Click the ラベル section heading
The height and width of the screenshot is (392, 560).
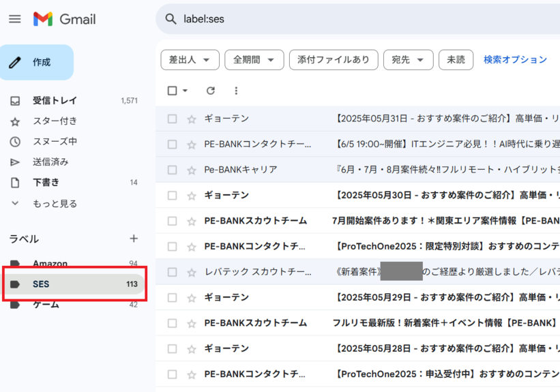[24, 239]
